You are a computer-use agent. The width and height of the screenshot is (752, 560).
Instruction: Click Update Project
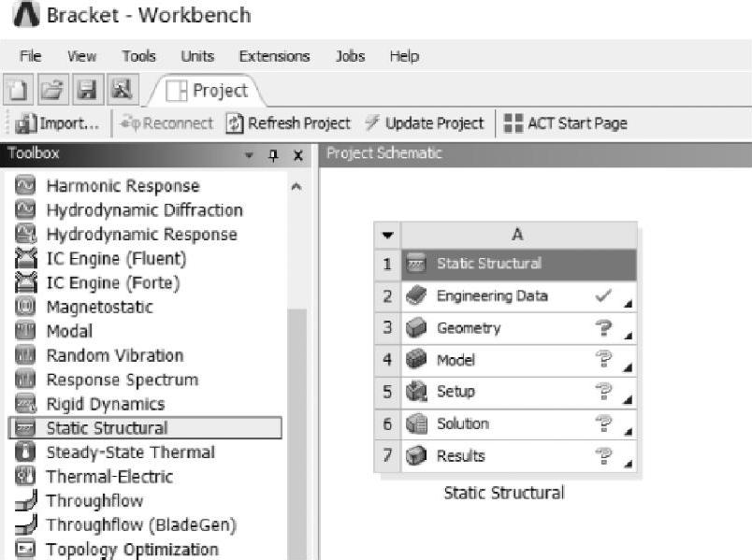coord(425,123)
